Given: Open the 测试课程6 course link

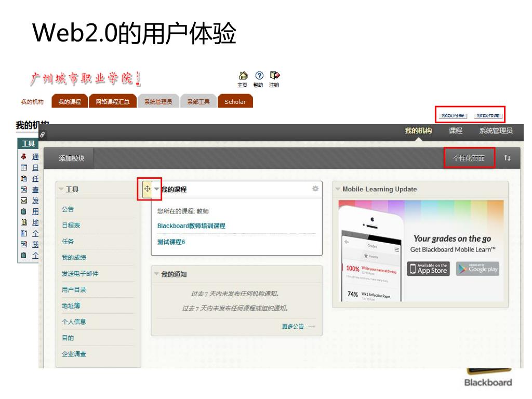Looking at the screenshot, I should (171, 242).
